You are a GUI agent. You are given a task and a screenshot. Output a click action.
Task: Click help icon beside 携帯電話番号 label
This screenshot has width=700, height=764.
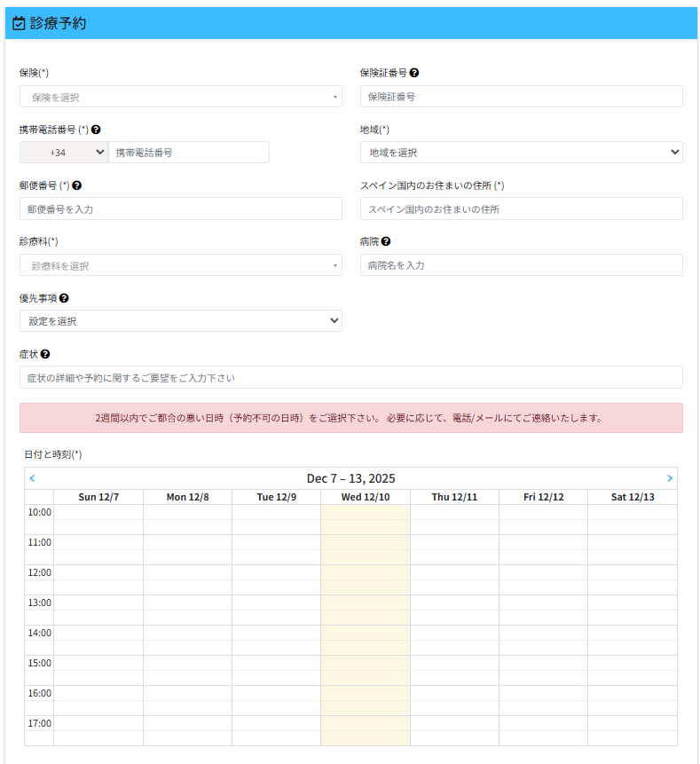pos(96,129)
